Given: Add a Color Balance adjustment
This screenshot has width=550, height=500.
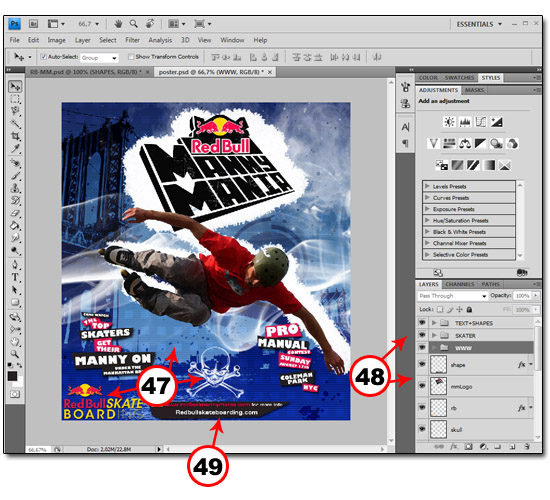Looking at the screenshot, I should (x=465, y=144).
